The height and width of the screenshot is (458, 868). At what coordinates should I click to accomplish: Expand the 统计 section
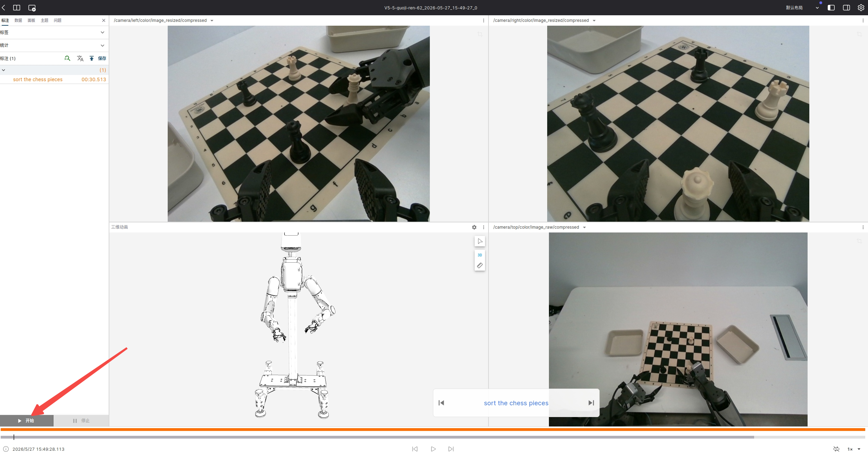(54, 45)
